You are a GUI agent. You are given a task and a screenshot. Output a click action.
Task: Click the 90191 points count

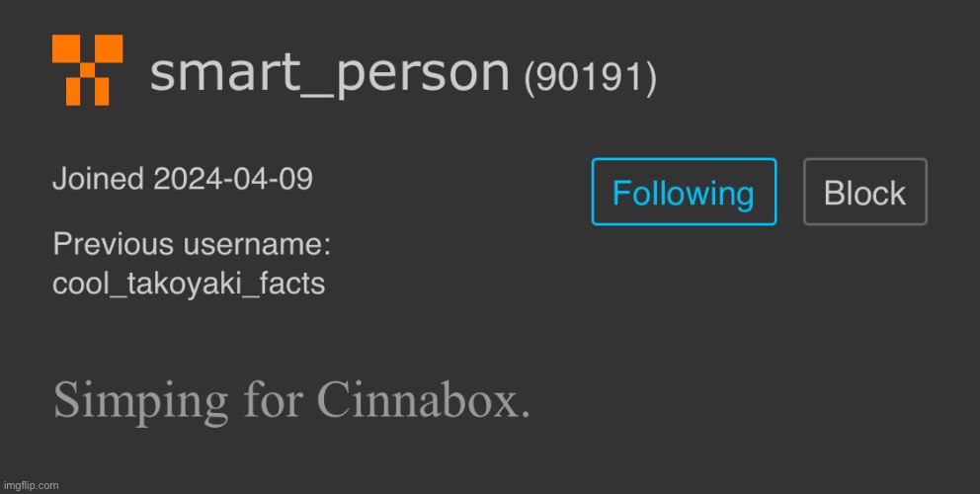590,78
